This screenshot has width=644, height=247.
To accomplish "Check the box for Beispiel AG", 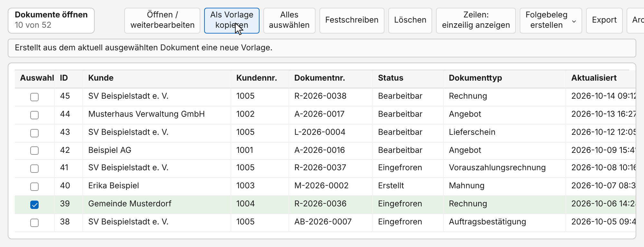I will pyautogui.click(x=34, y=151).
